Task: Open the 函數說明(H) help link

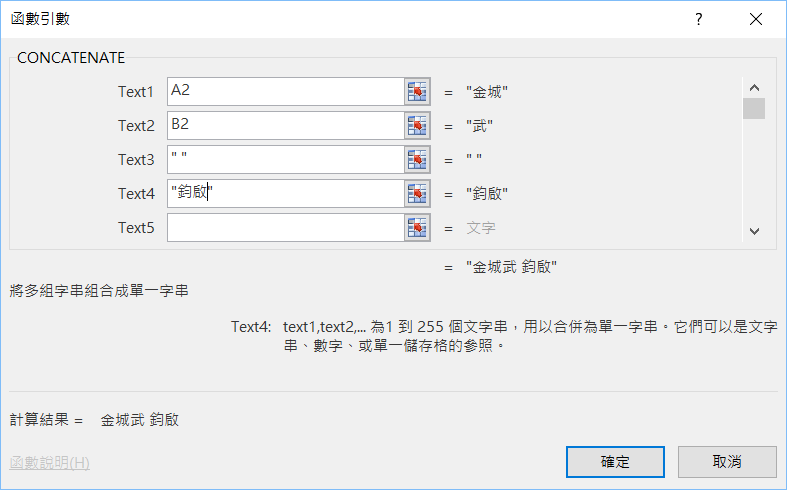Action: [x=50, y=463]
